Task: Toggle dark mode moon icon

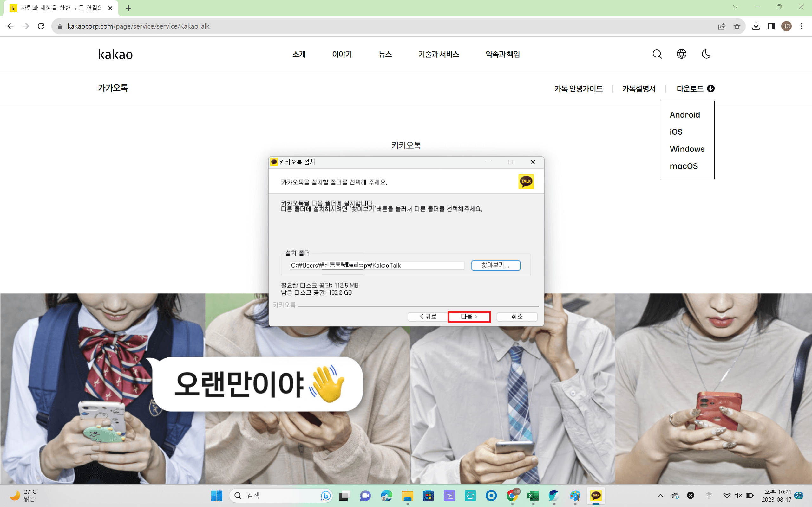Action: 706,54
